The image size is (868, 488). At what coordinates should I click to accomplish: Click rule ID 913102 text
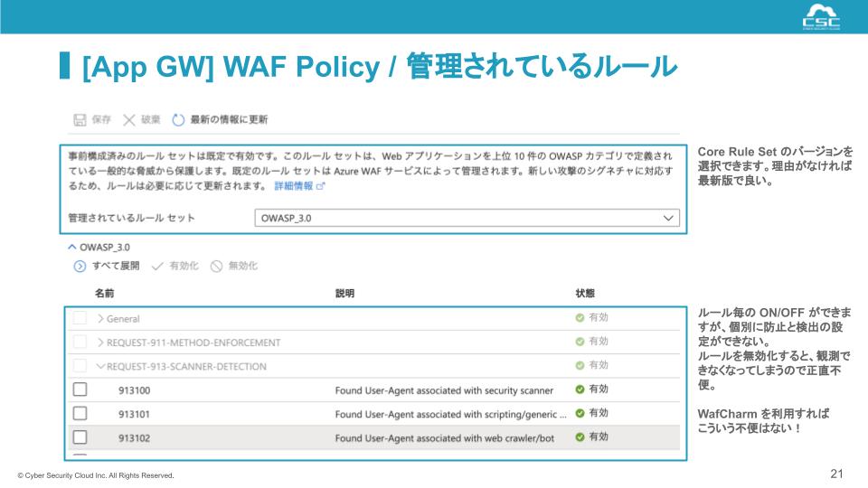(x=135, y=438)
